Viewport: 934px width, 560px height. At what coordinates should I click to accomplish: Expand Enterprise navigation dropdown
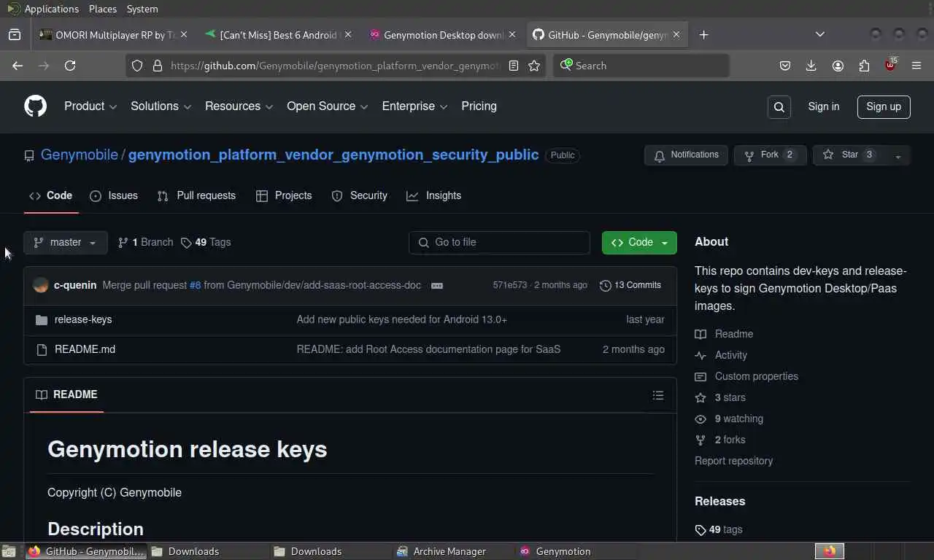tap(414, 106)
